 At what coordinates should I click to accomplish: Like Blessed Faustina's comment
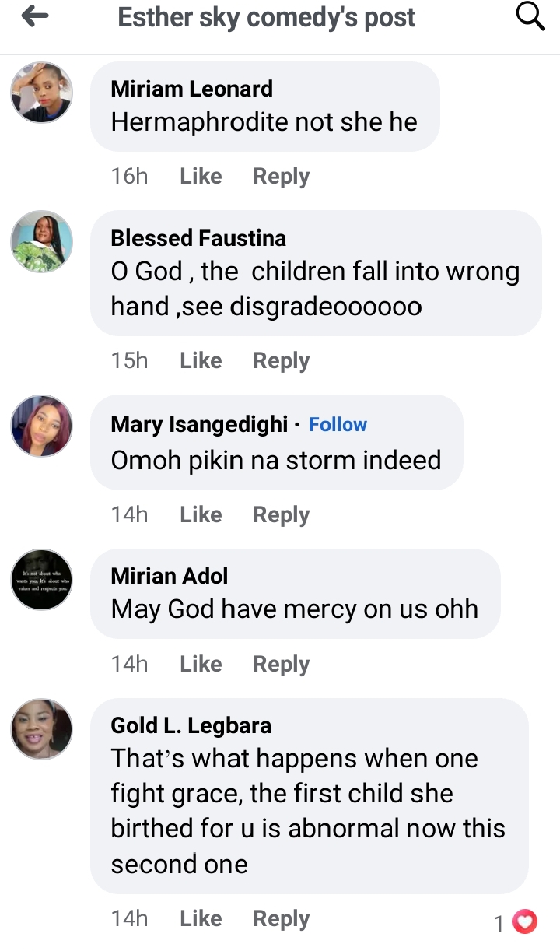201,361
